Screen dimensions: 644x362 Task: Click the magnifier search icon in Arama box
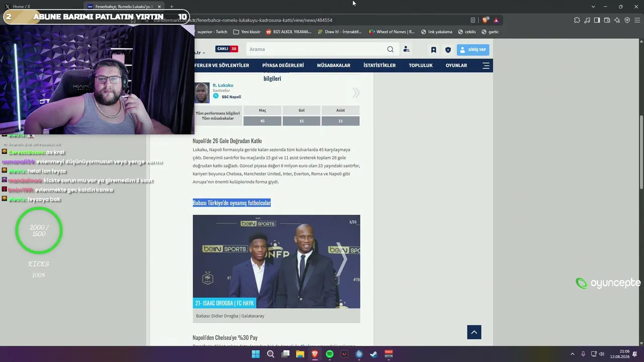point(390,49)
